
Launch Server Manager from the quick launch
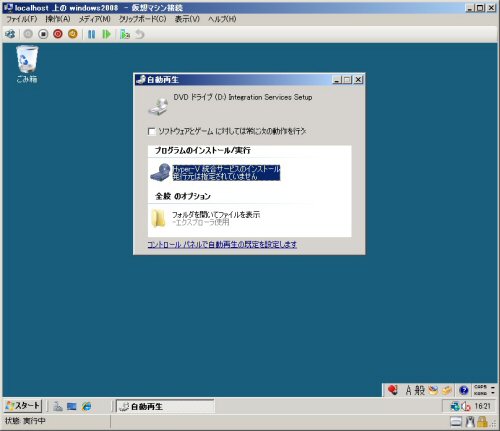[x=57, y=406]
